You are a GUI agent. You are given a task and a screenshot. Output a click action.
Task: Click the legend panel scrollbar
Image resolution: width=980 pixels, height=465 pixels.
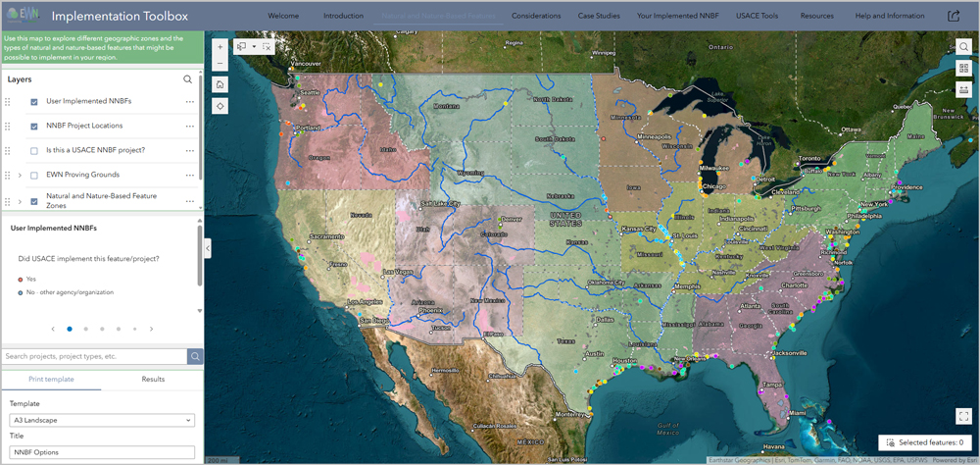pyautogui.click(x=201, y=255)
